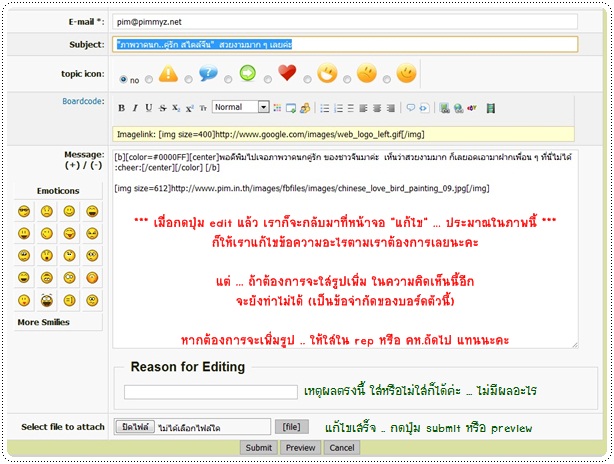Image resolution: width=614 pixels, height=464 pixels.
Task: Choose the warning triangle topic icon radio
Action: (150, 79)
